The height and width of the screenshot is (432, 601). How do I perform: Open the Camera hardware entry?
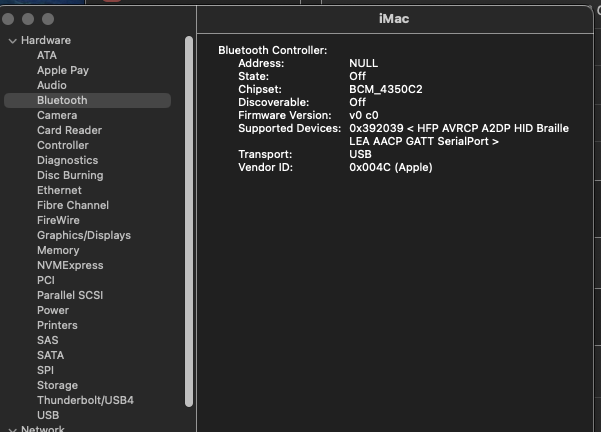click(57, 115)
